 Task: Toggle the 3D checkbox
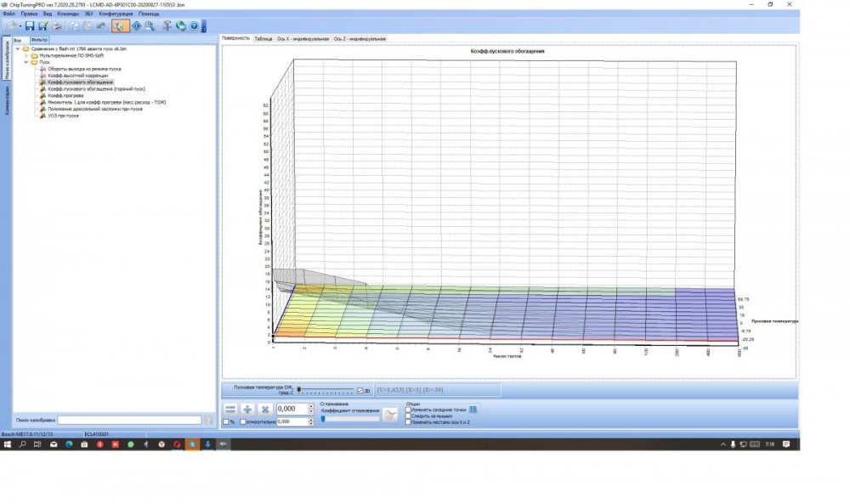(x=360, y=390)
